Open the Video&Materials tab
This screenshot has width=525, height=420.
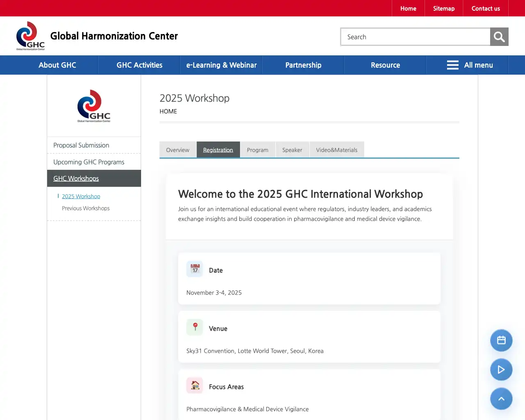click(337, 150)
